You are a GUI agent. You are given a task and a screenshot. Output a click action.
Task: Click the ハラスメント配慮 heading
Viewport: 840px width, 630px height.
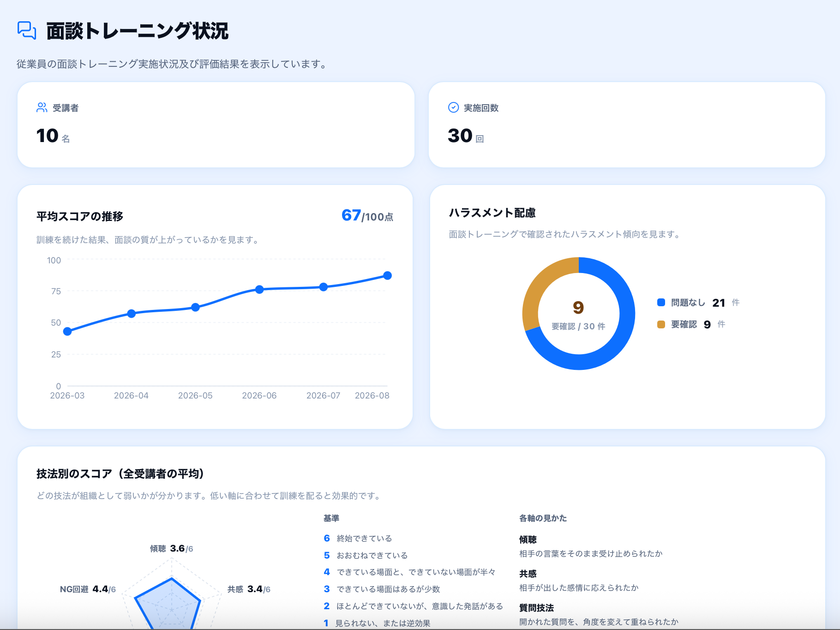pyautogui.click(x=492, y=213)
